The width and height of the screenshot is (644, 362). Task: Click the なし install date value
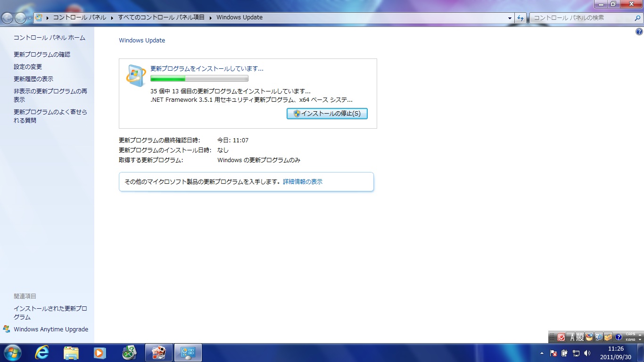coord(223,150)
